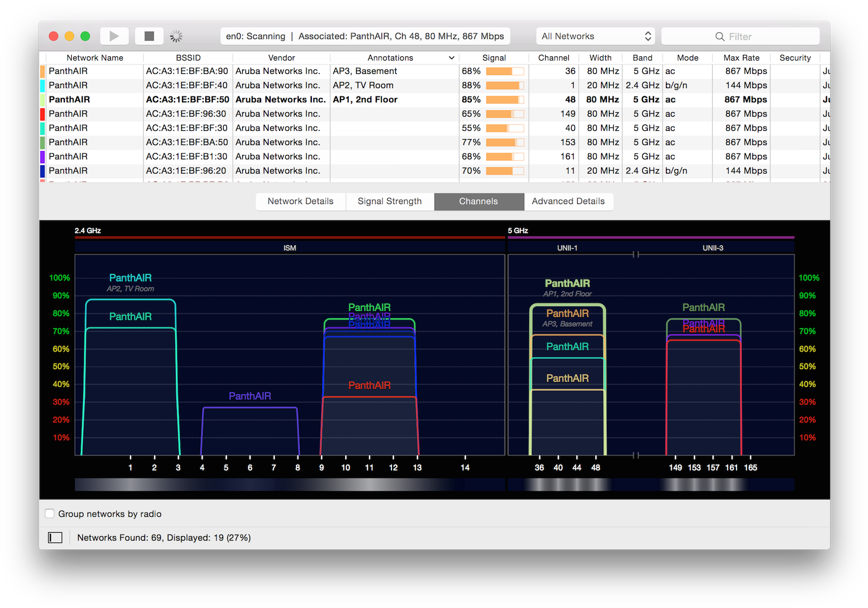This screenshot has height=608, width=868.
Task: Open the Annotations column dropdown arrow
Action: pos(452,57)
